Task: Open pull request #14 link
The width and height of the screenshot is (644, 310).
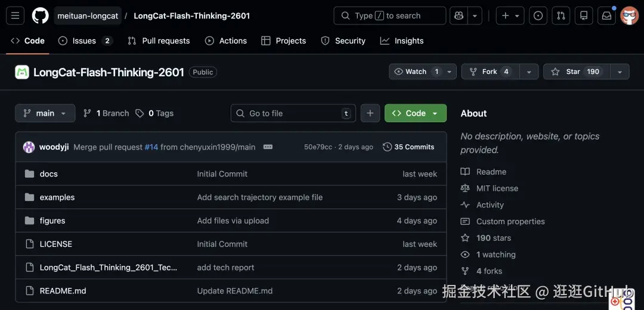Action: point(151,147)
